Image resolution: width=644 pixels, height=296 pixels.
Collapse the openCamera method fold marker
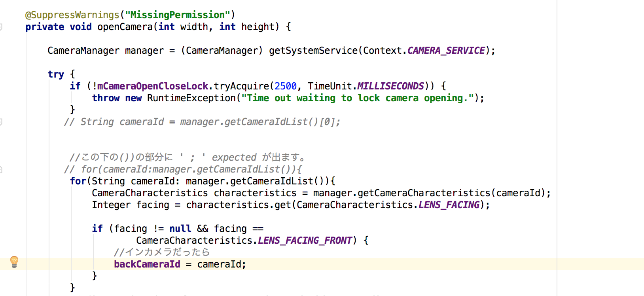[1, 27]
